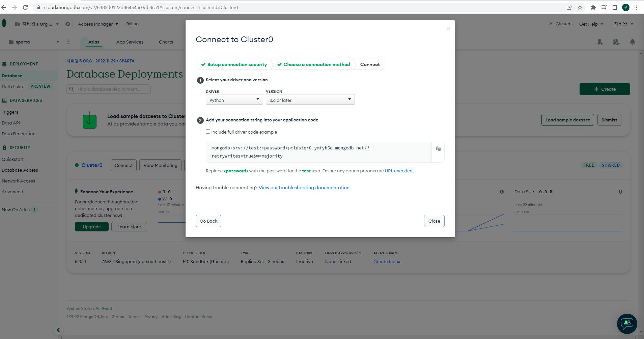Screen dimensions: 644x339
Task: Open Triggers in the sidebar
Action: point(10,112)
